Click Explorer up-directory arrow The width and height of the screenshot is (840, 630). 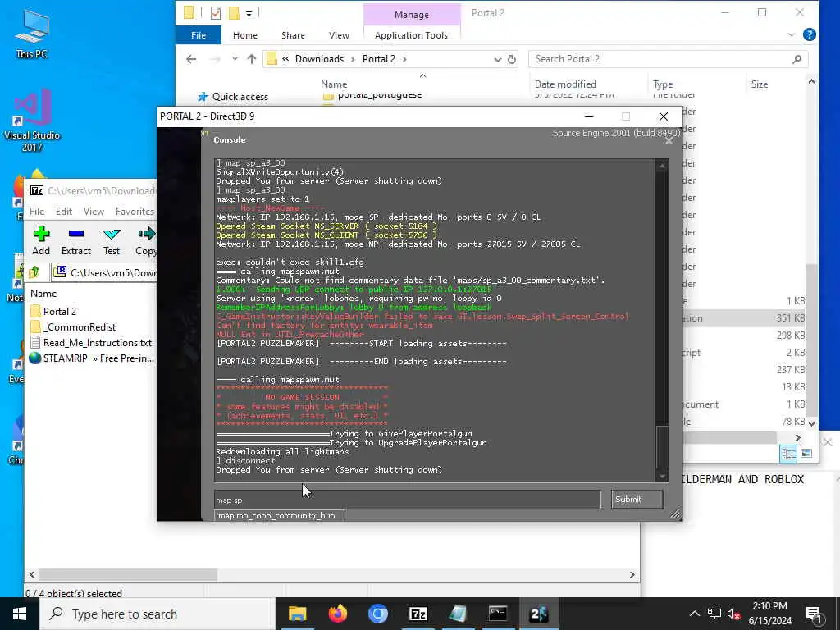point(251,59)
